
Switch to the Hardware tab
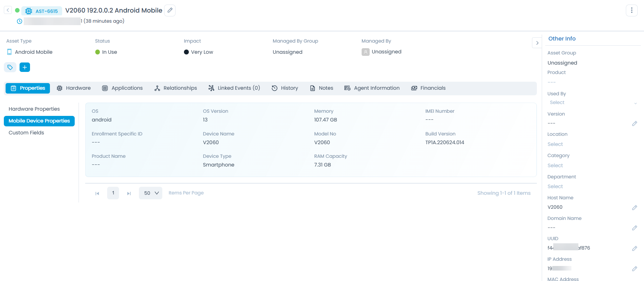[x=74, y=88]
